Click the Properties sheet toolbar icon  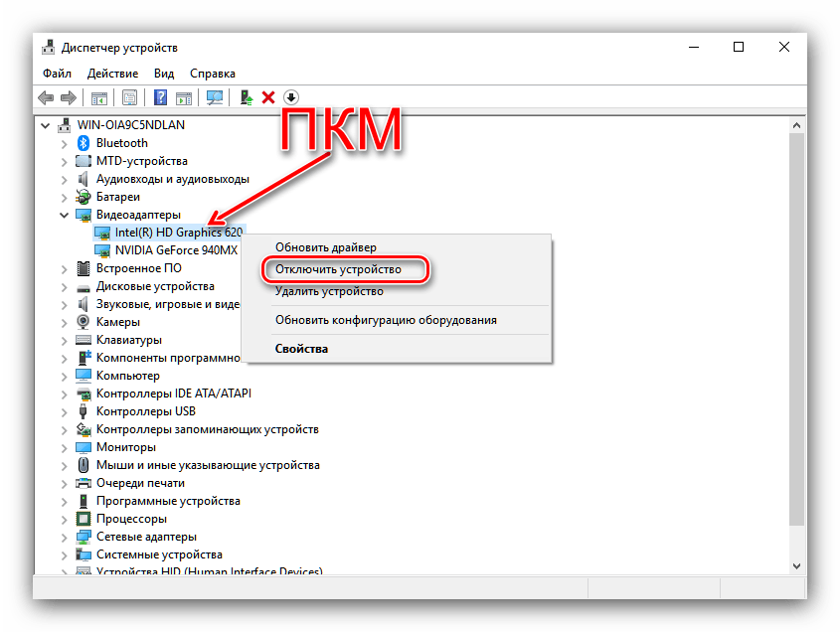pos(129,97)
